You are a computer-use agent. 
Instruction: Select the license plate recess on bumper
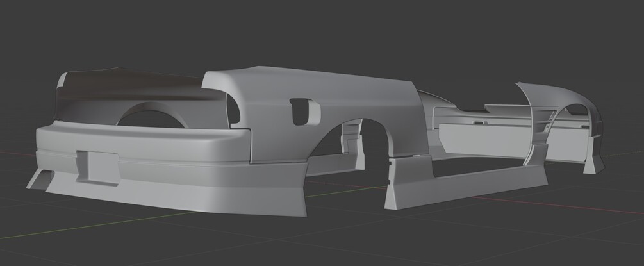click(x=98, y=168)
